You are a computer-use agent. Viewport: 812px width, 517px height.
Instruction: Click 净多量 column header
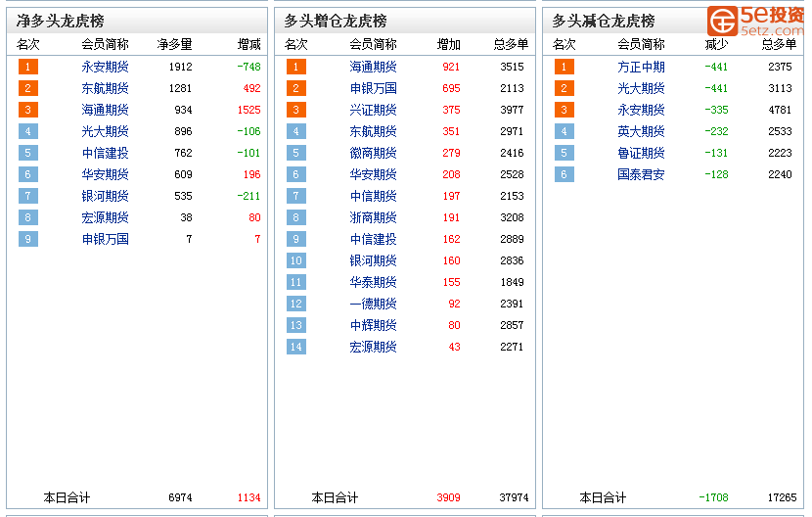click(x=174, y=45)
